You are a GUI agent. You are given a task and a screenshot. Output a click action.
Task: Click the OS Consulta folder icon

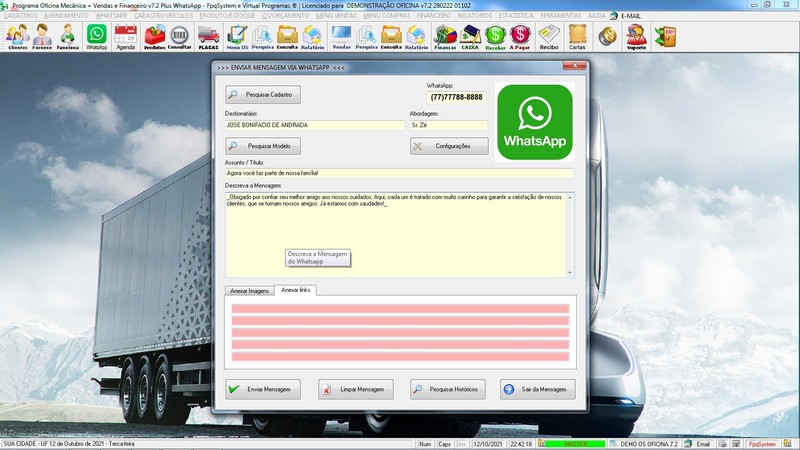coord(287,37)
